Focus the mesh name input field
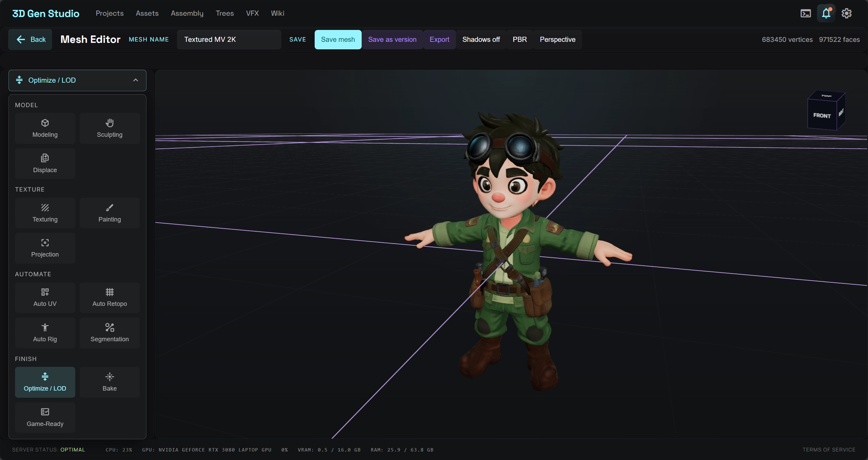 (229, 39)
